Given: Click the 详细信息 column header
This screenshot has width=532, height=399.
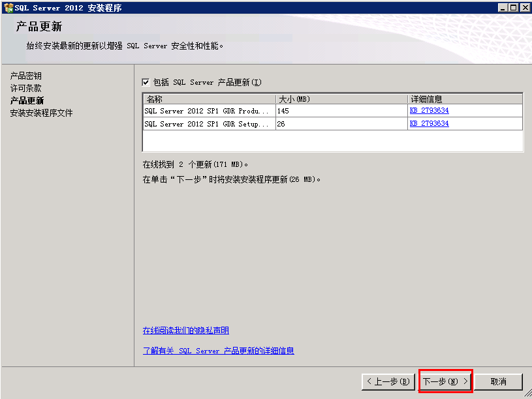Looking at the screenshot, I should tap(465, 99).
